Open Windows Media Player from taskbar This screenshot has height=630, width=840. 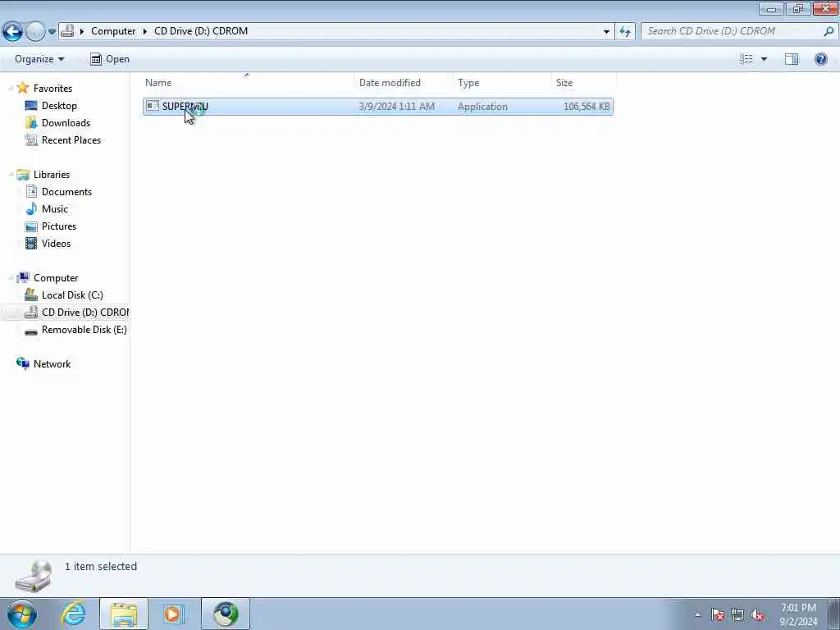(173, 614)
